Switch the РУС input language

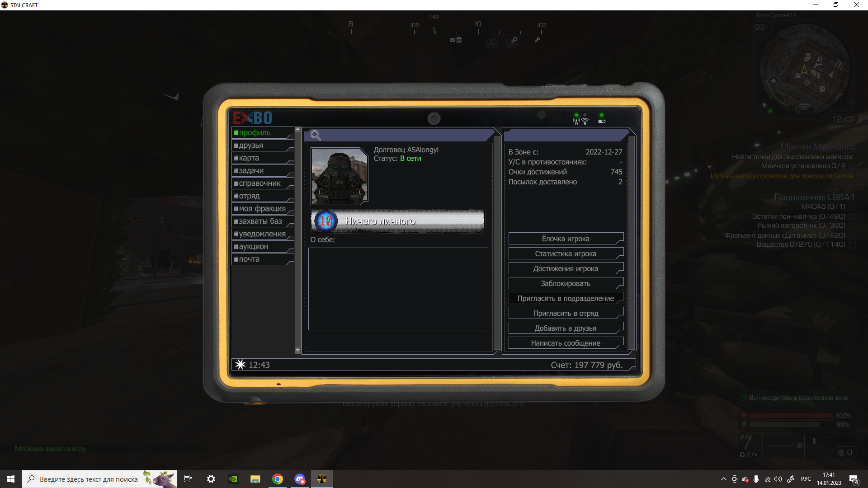[806, 479]
